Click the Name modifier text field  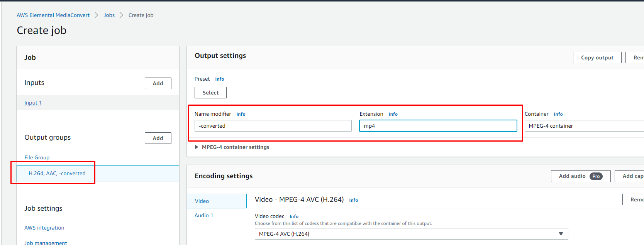(273, 126)
